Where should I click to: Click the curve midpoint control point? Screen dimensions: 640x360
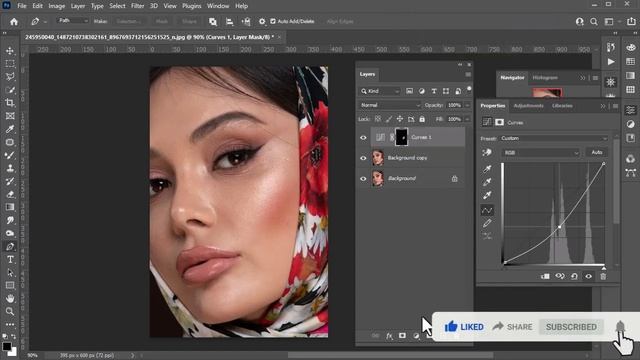[559, 227]
